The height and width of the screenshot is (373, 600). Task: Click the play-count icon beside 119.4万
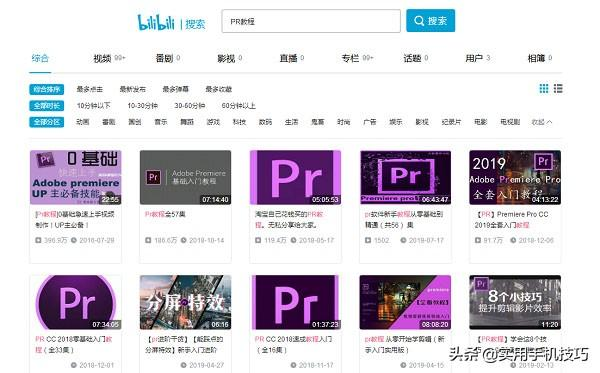click(x=258, y=240)
